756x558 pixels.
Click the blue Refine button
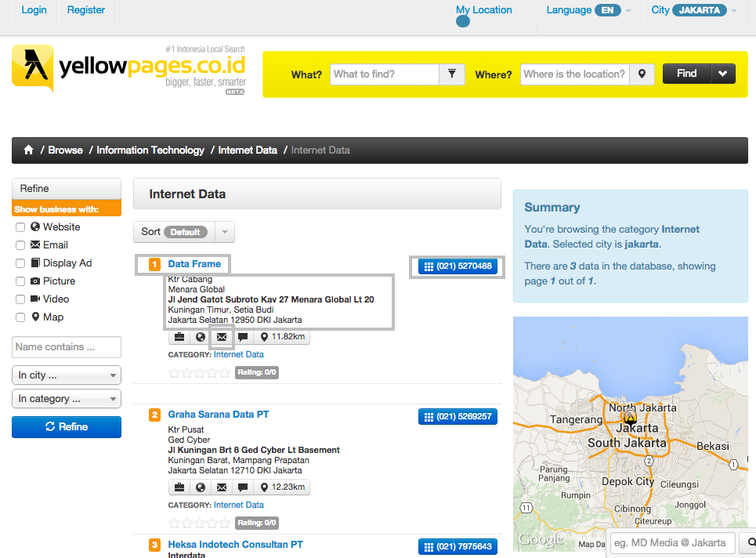(67, 427)
